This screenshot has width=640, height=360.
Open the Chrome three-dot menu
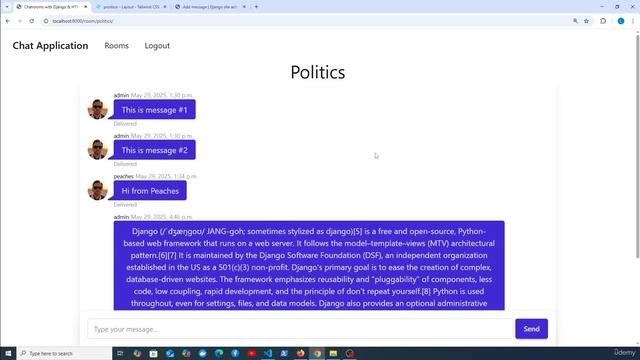point(633,21)
